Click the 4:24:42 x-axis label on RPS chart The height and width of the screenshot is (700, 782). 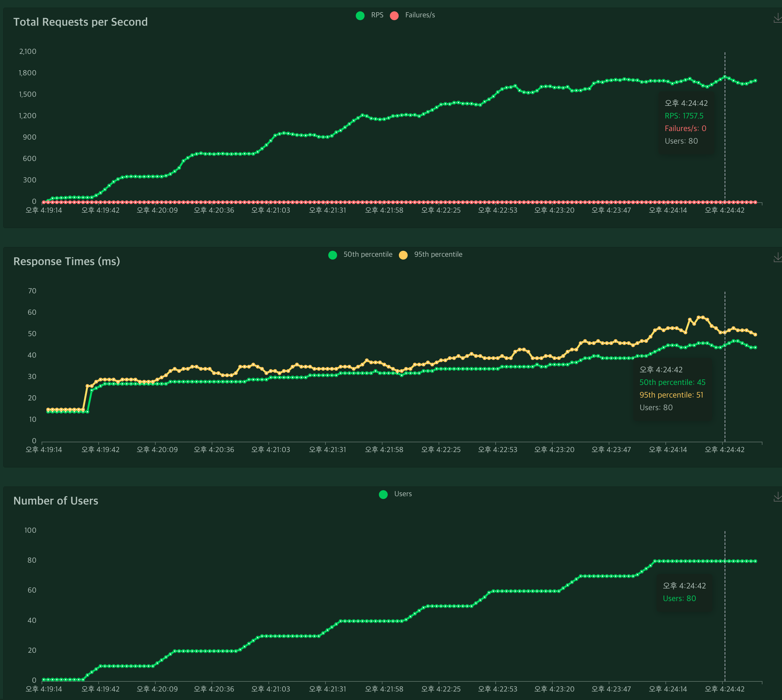pyautogui.click(x=724, y=210)
